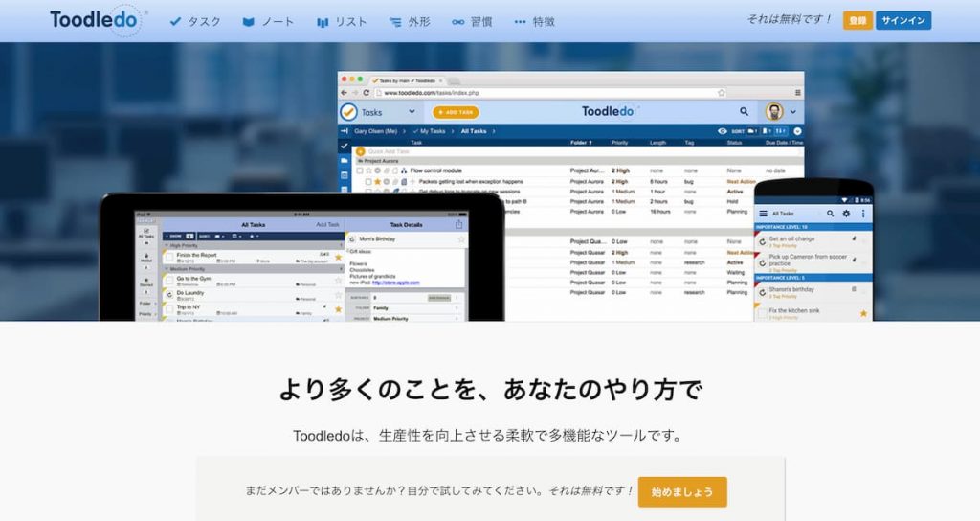The image size is (980, 521).
Task: Tap the gold star on Fix the kitchen sink
Action: pyautogui.click(x=864, y=313)
